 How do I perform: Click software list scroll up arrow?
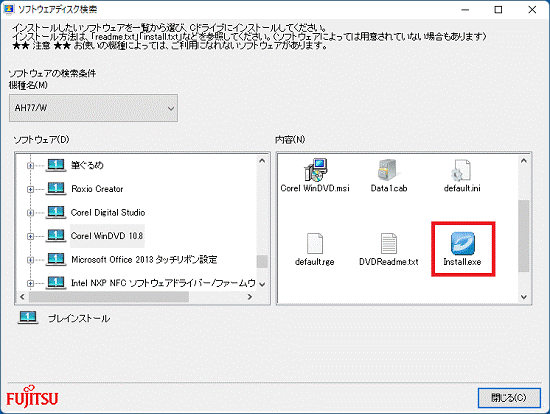coord(262,161)
